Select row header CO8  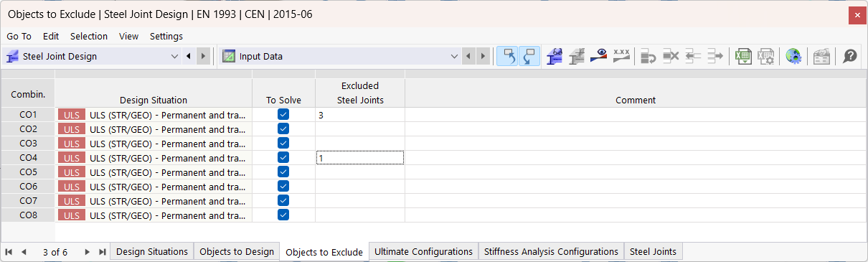pos(28,215)
